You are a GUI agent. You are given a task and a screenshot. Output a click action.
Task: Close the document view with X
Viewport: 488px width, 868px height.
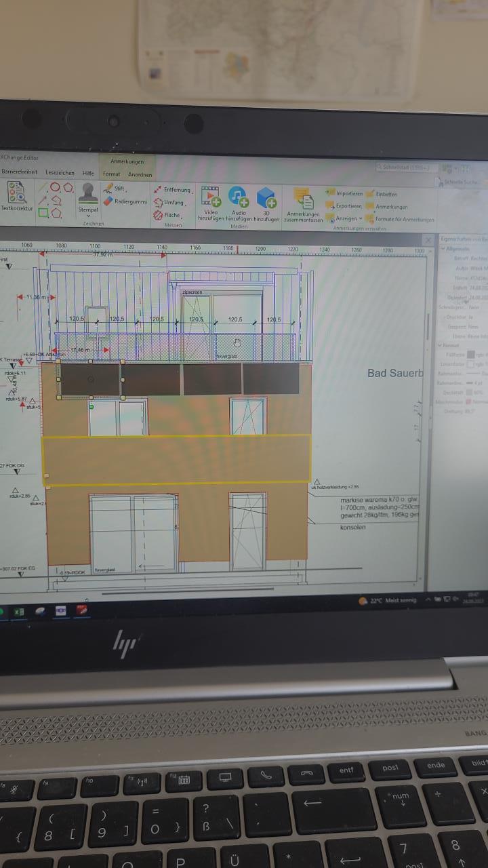point(428,240)
